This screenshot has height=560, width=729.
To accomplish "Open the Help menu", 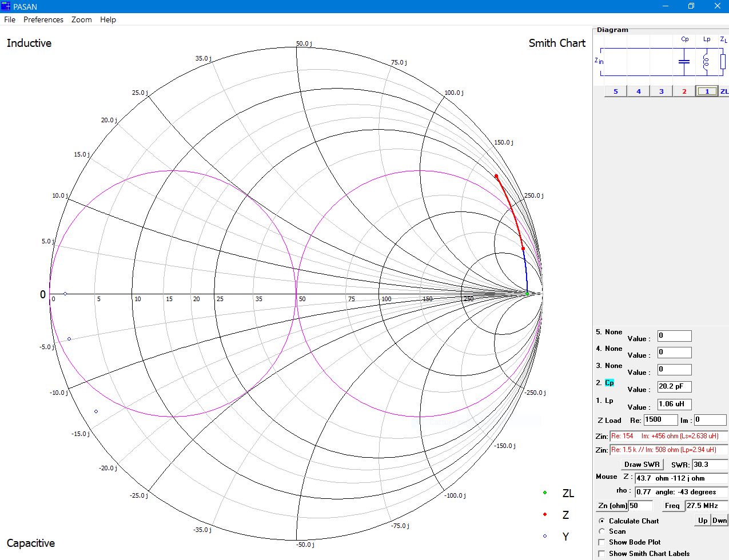I will pos(108,19).
